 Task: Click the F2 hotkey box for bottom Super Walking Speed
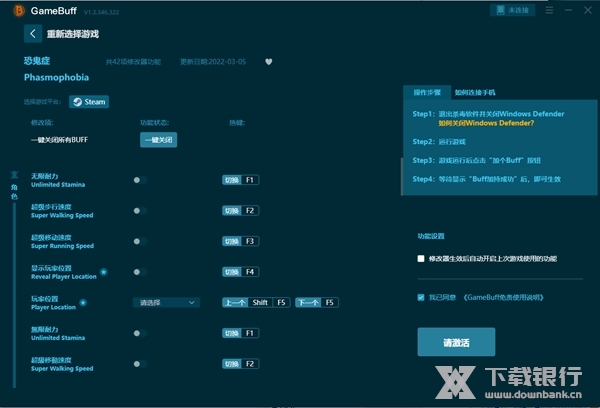[240, 364]
